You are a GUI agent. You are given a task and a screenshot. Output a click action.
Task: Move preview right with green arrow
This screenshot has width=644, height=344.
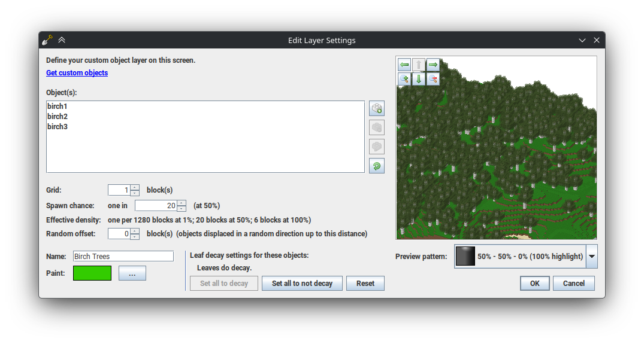tap(433, 65)
